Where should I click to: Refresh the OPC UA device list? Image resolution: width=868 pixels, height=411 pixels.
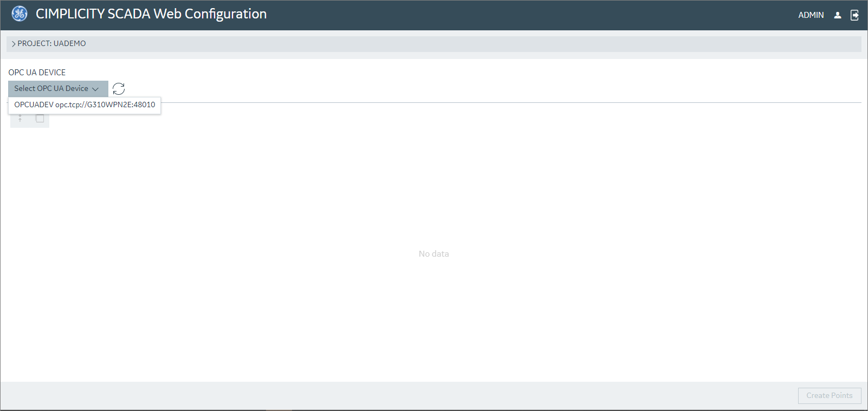[x=119, y=89]
